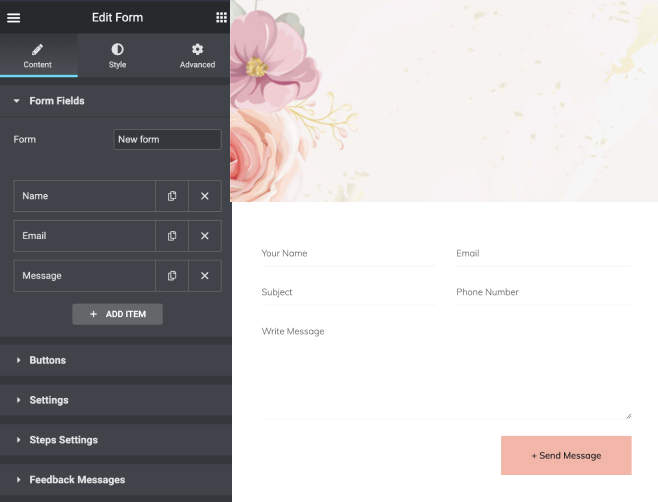The image size is (658, 502).
Task: Expand the Settings section
Action: point(48,400)
